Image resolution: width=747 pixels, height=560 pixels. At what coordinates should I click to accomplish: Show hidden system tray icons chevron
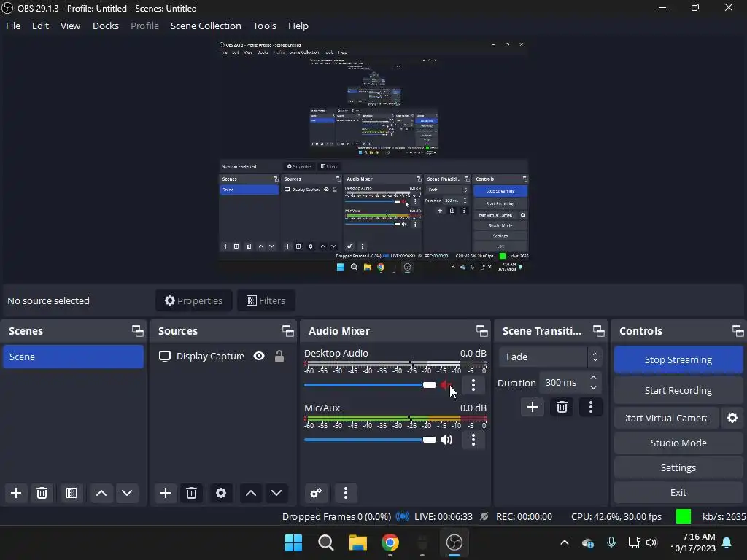point(565,542)
